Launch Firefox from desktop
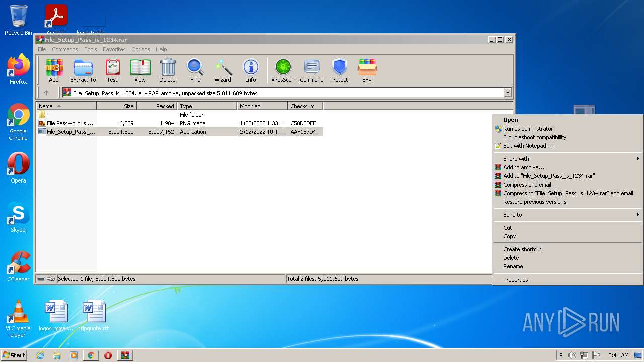644x362 pixels. (x=18, y=69)
